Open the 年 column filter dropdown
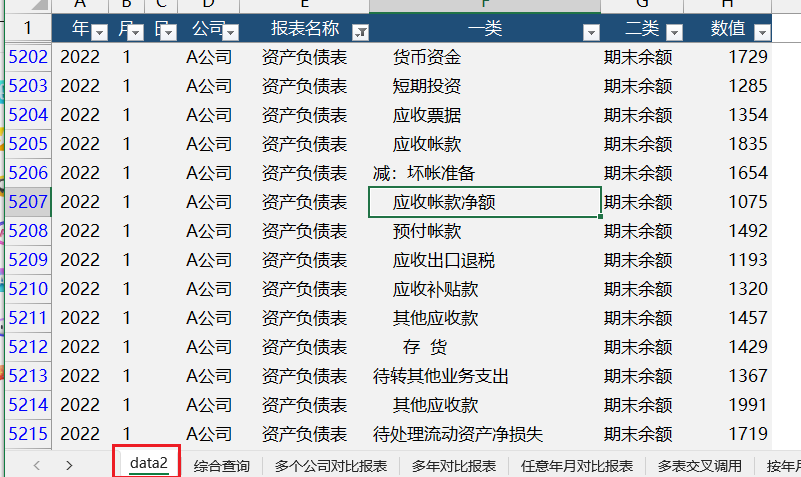The width and height of the screenshot is (801, 477). pyautogui.click(x=99, y=33)
